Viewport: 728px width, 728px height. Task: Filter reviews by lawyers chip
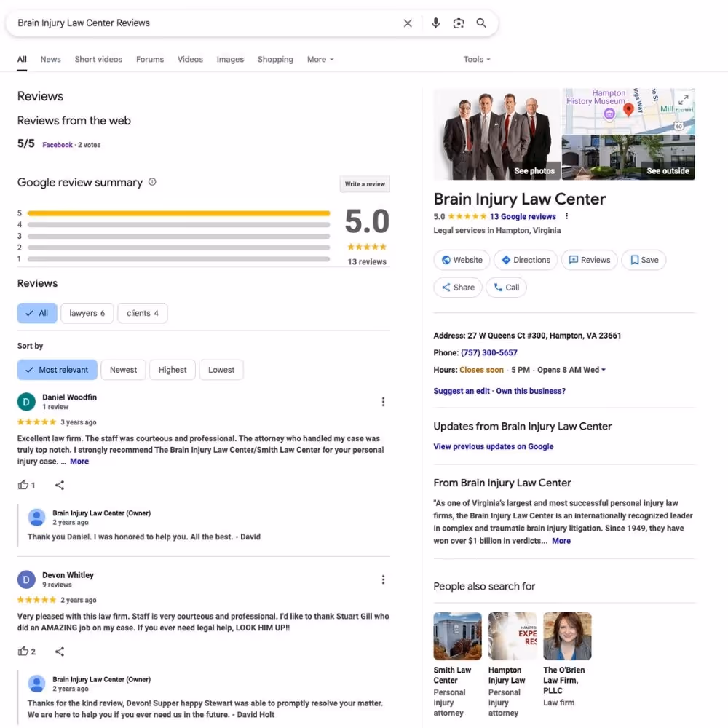(87, 313)
